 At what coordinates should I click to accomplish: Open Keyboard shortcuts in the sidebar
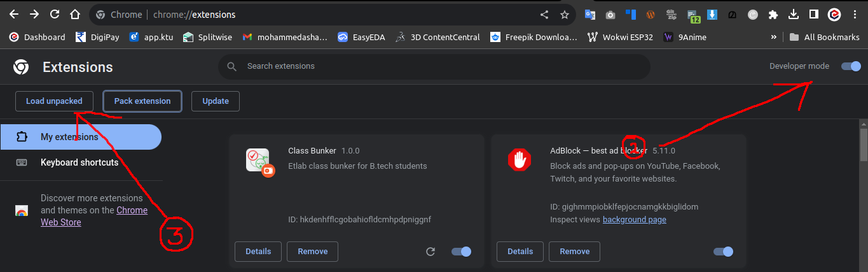point(81,162)
